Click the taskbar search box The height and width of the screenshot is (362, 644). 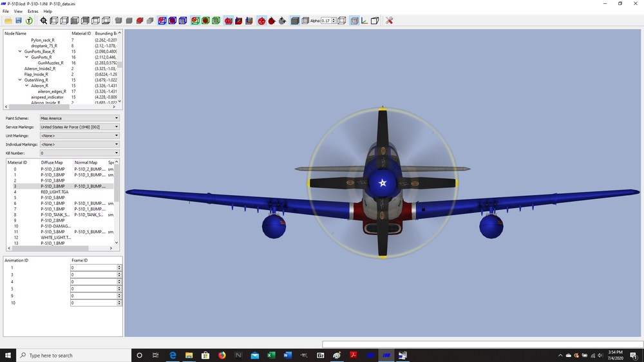74,356
